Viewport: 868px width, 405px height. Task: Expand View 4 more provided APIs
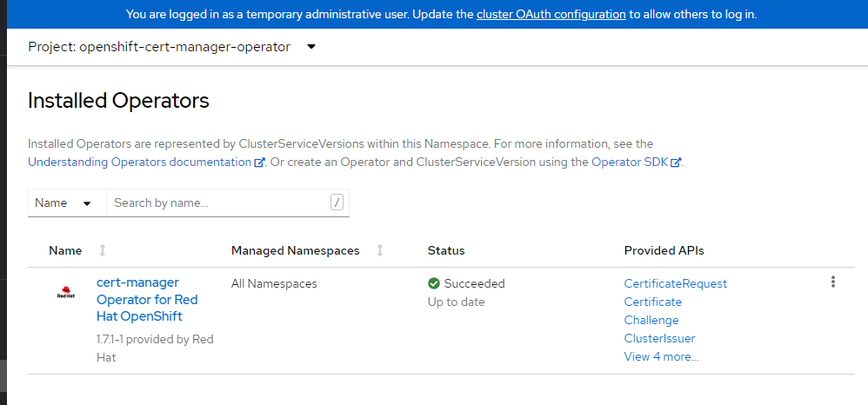661,357
